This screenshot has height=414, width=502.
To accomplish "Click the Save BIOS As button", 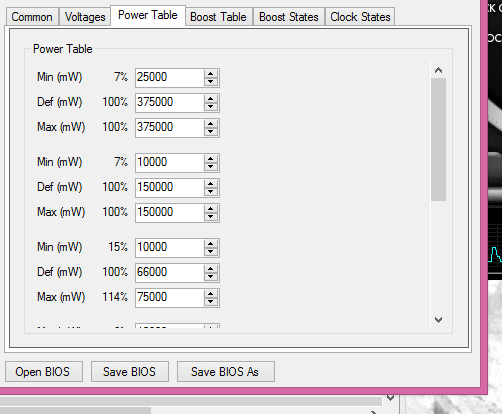I will 226,371.
